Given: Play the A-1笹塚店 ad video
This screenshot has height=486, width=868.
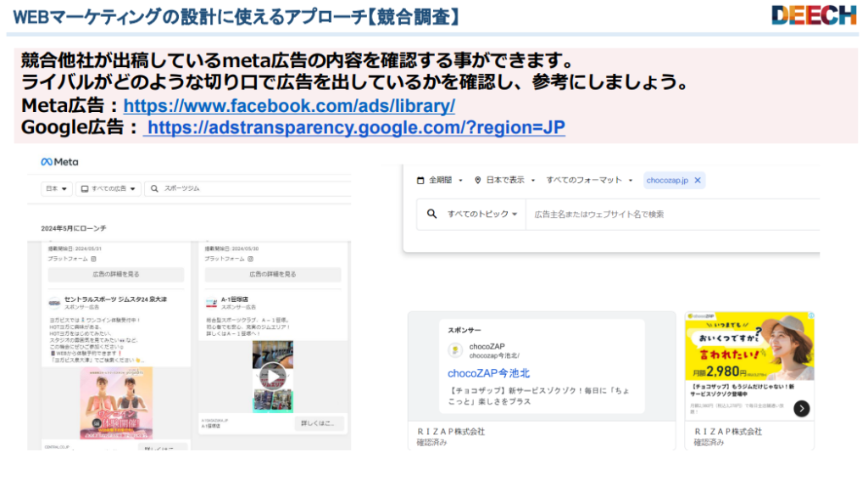Looking at the screenshot, I should 273,377.
